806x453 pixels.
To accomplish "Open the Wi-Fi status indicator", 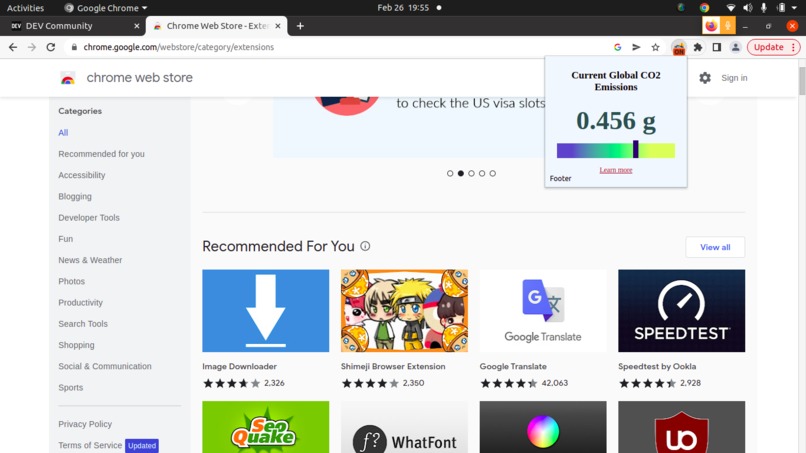I will 730,8.
